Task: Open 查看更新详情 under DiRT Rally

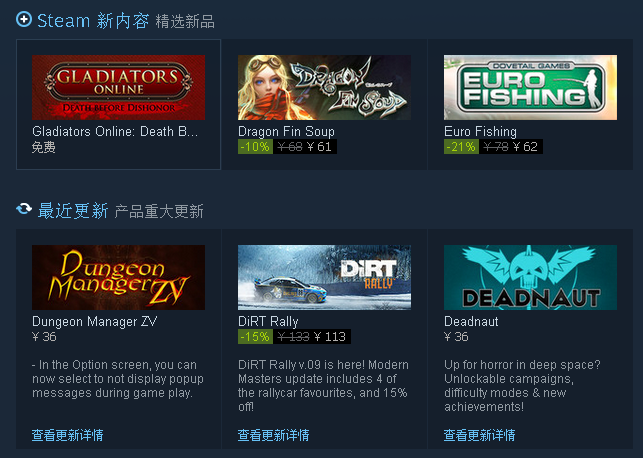Action: [x=274, y=435]
